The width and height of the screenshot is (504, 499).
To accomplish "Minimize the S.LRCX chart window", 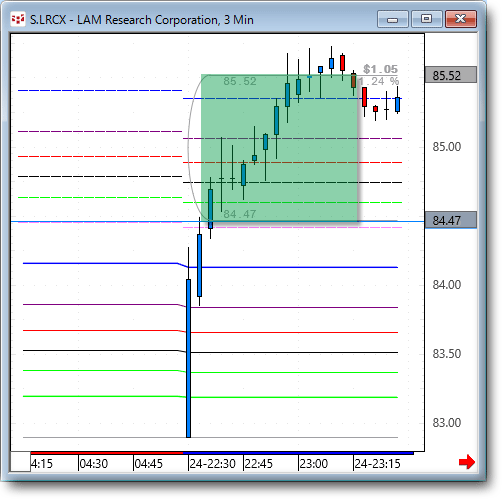I will click(x=393, y=19).
